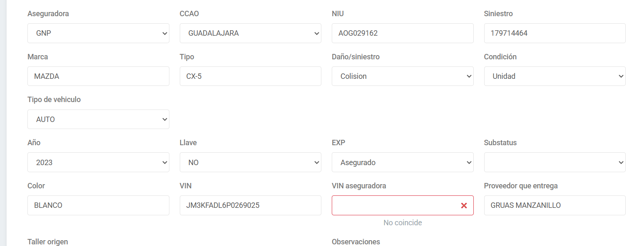This screenshot has height=246, width=644.
Task: Click the Siniestro field containing 179714464
Action: (x=555, y=33)
